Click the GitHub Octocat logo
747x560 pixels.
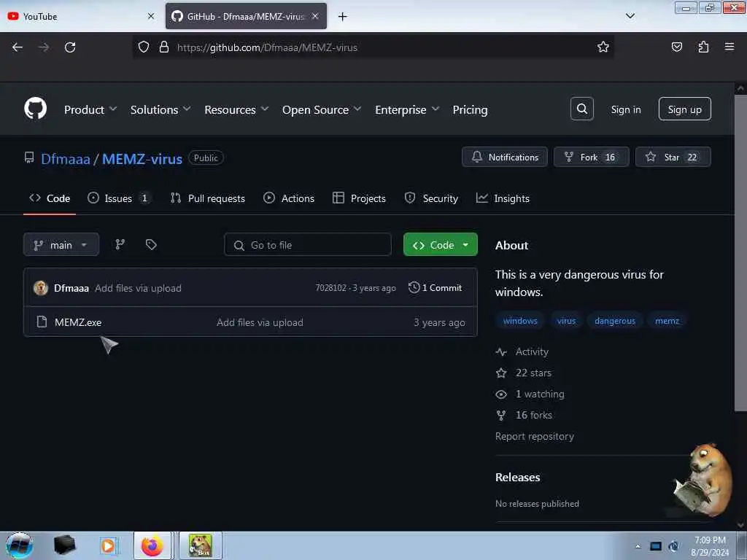point(35,109)
